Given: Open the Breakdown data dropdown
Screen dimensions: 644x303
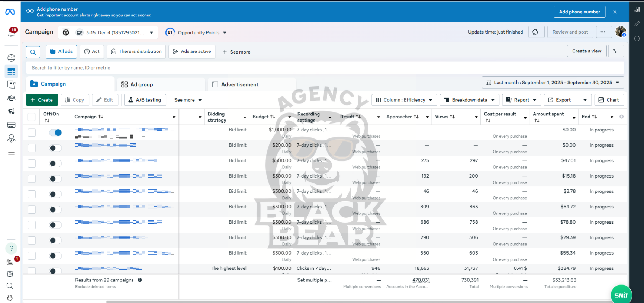Looking at the screenshot, I should pos(470,100).
